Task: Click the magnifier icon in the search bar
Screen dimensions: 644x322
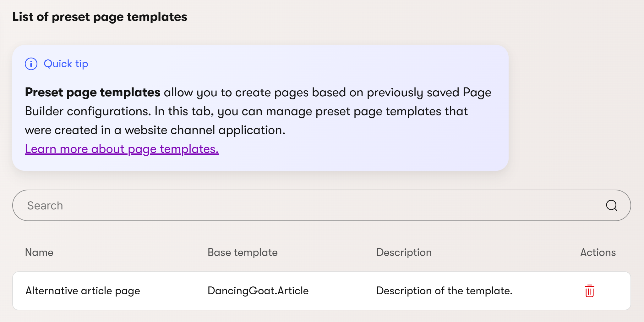Action: click(611, 205)
